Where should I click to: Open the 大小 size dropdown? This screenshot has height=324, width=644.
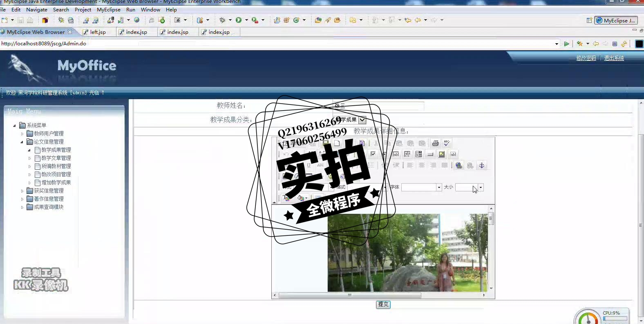(481, 187)
